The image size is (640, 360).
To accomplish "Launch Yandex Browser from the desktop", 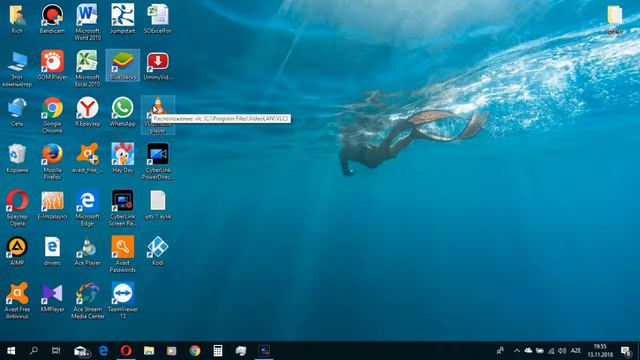I will point(87,112).
